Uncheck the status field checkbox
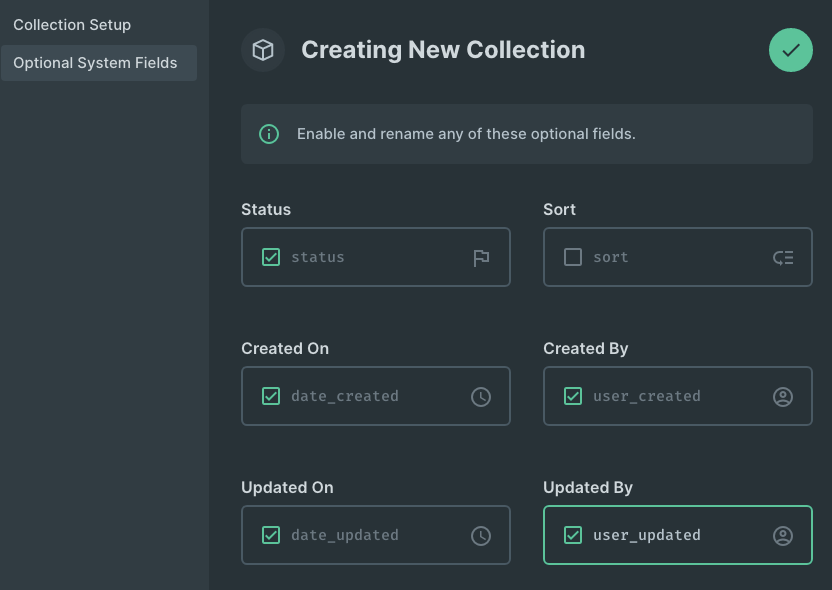The height and width of the screenshot is (590, 832). pos(271,257)
